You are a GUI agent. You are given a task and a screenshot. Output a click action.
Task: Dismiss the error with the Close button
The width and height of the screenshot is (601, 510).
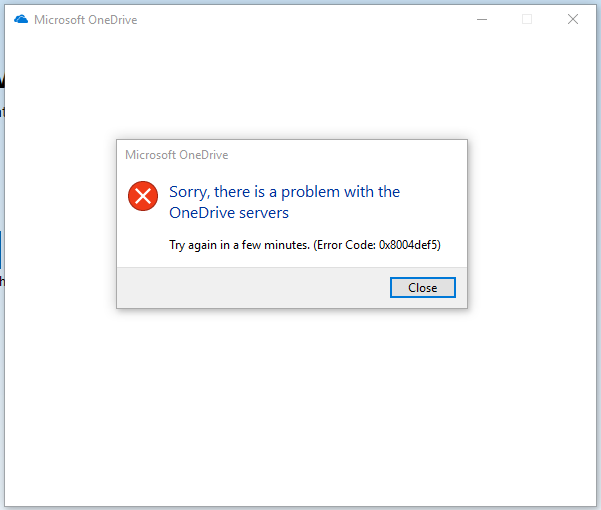point(423,287)
